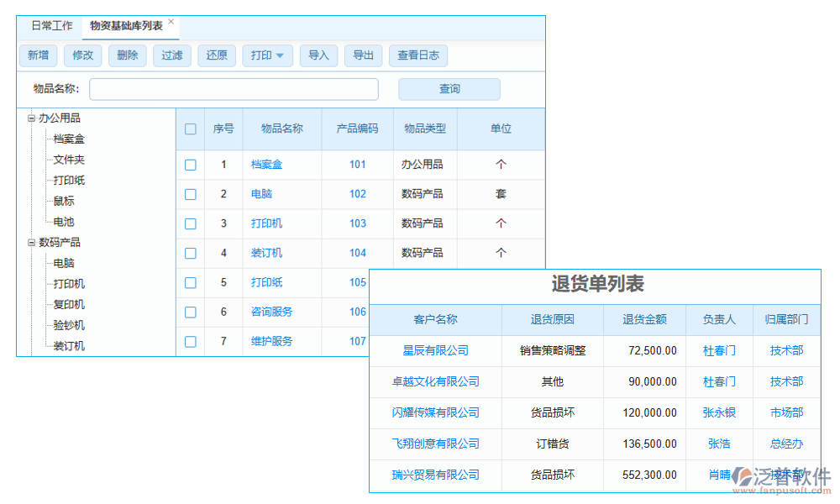Click the 过滤 filter button

pos(171,55)
